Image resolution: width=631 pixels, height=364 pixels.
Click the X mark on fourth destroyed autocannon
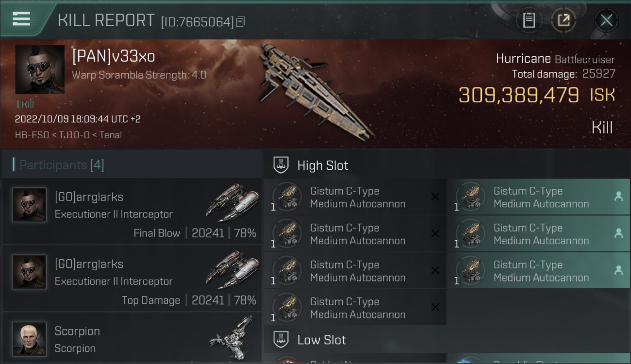click(435, 307)
